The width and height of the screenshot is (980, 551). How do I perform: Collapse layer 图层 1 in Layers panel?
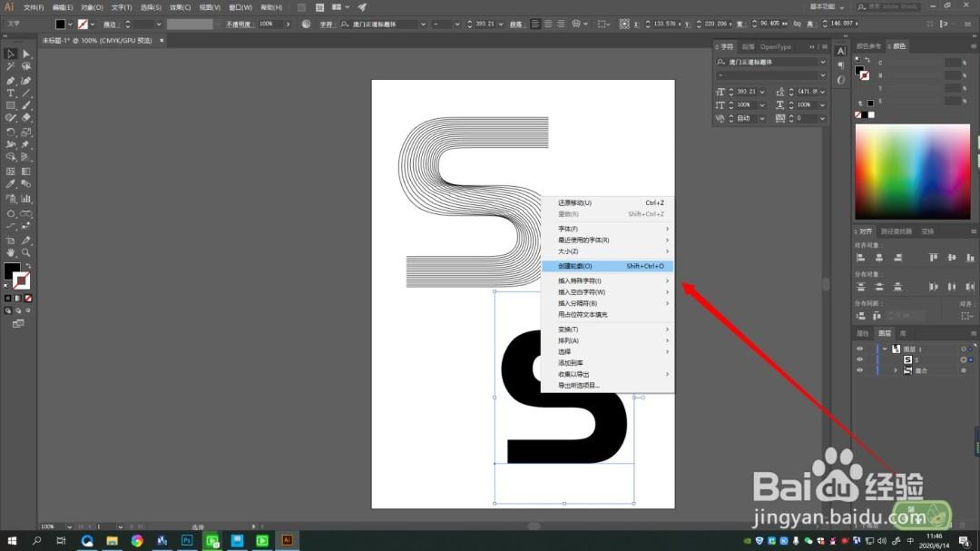click(x=885, y=349)
